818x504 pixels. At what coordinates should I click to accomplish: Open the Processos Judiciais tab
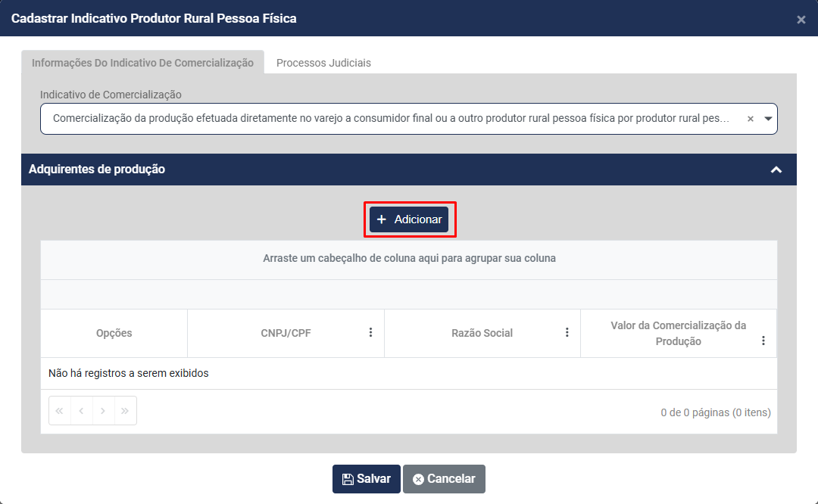tap(323, 63)
